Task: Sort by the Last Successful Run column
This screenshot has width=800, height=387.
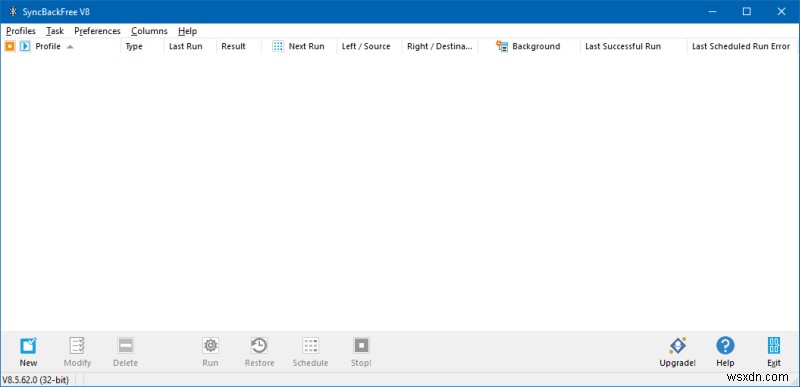Action: click(x=623, y=46)
